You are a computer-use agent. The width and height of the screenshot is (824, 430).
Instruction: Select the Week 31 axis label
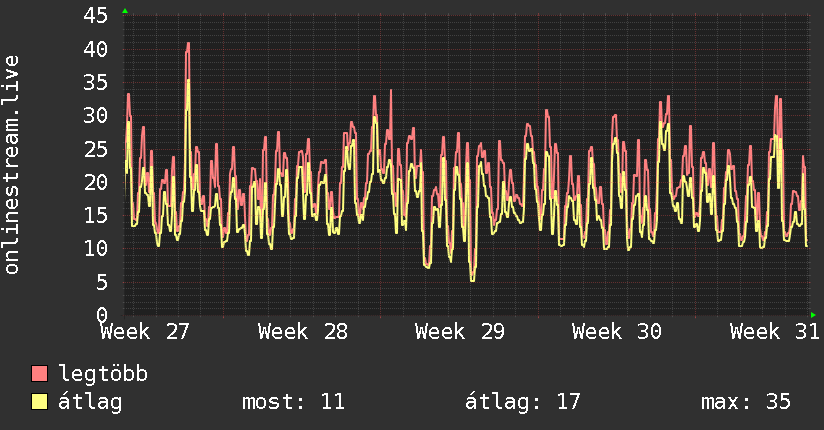click(775, 332)
